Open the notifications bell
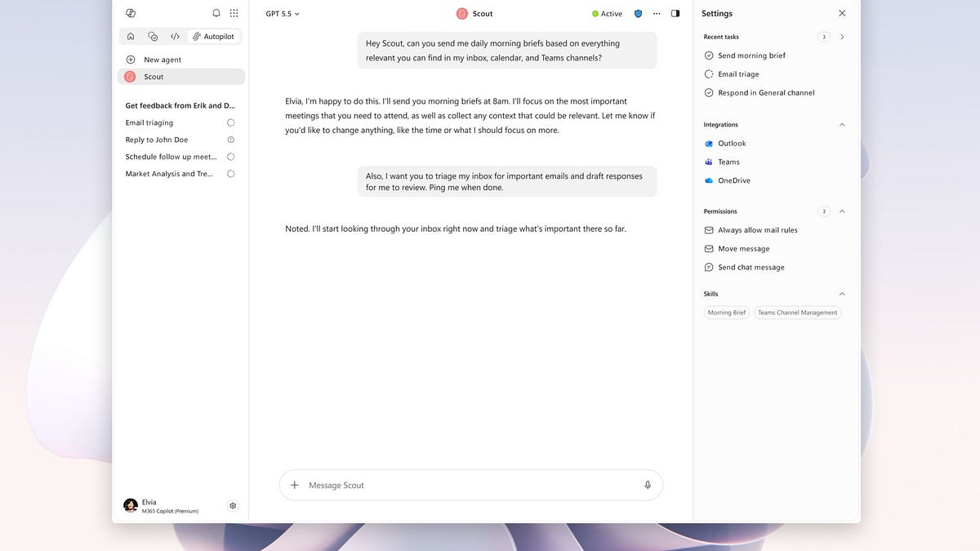The width and height of the screenshot is (980, 551). [216, 13]
